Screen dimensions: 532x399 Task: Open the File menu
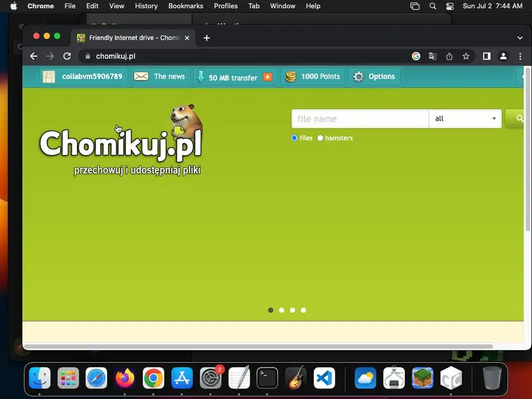(x=70, y=6)
